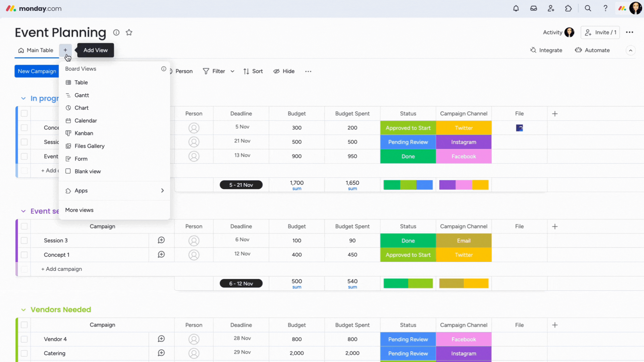
Task: Select the Form view option
Action: [x=81, y=158]
